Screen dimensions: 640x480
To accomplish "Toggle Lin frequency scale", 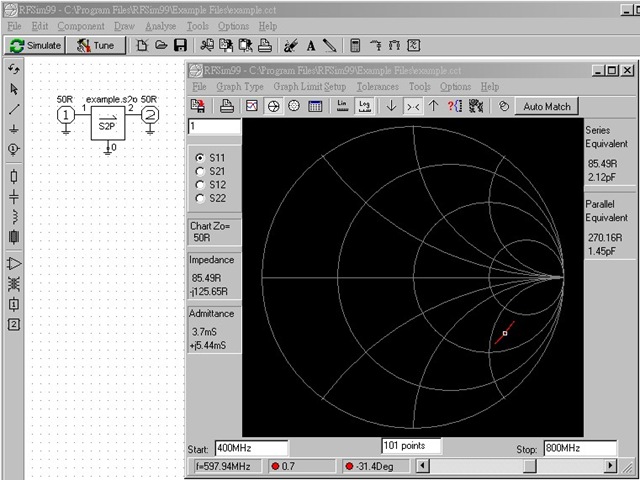I will pos(343,106).
